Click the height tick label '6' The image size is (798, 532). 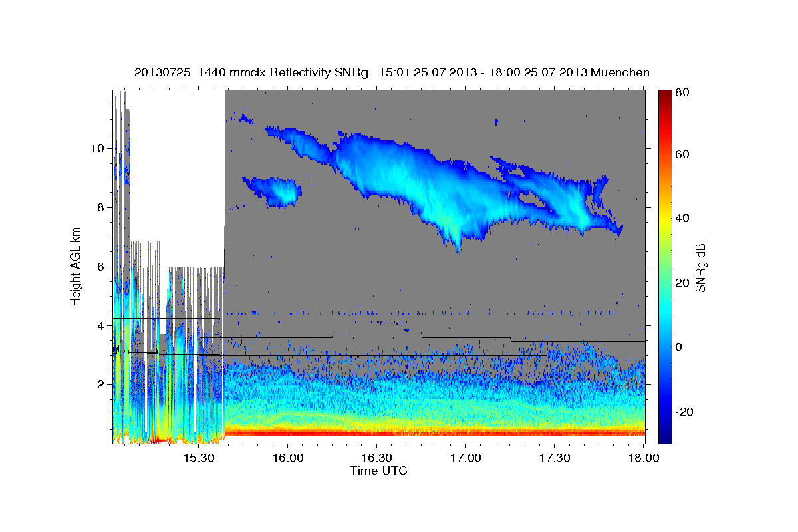coord(102,267)
